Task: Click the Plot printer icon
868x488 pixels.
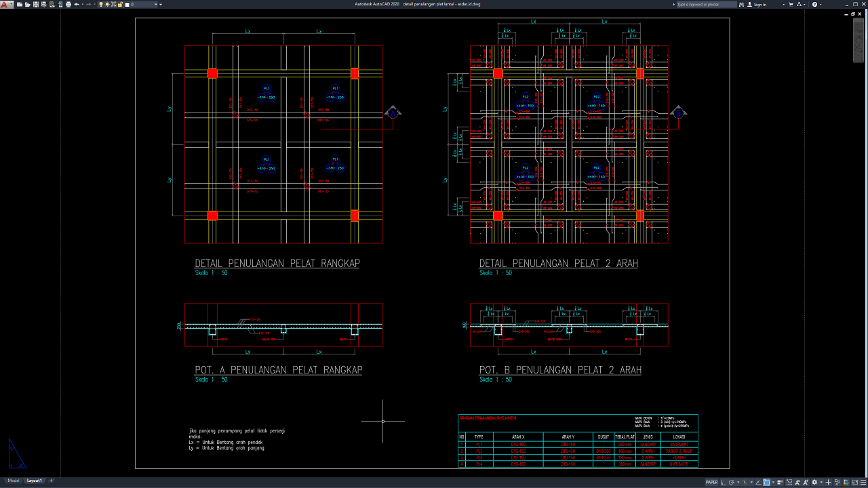Action: pyautogui.click(x=68, y=5)
